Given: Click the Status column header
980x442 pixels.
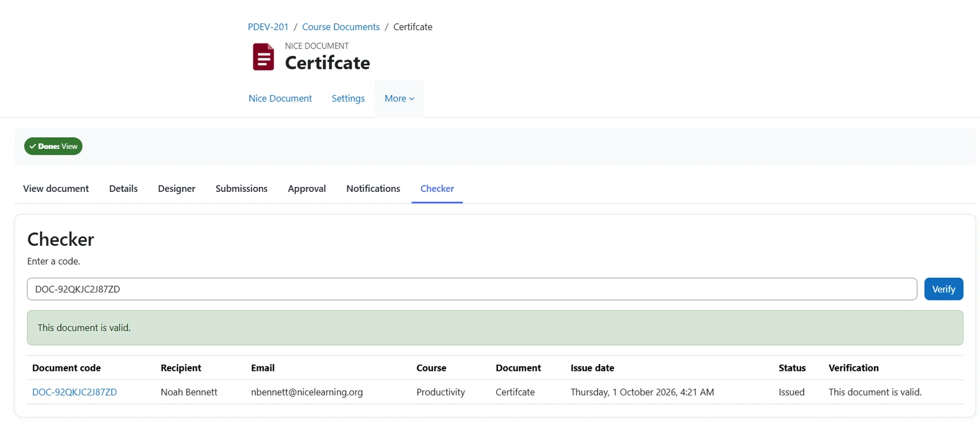Looking at the screenshot, I should (x=792, y=368).
